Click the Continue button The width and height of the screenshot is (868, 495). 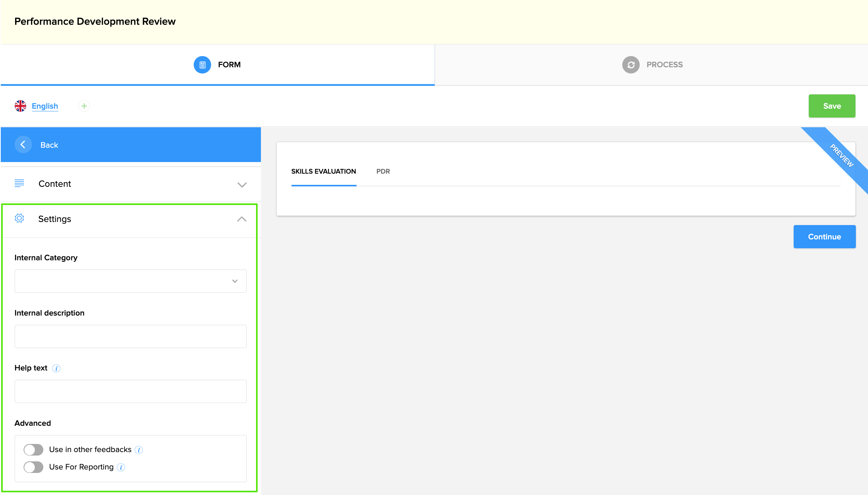tap(824, 237)
